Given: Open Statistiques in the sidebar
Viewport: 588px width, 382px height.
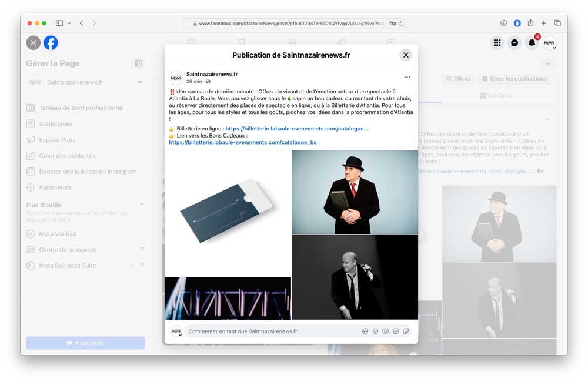Looking at the screenshot, I should [56, 124].
